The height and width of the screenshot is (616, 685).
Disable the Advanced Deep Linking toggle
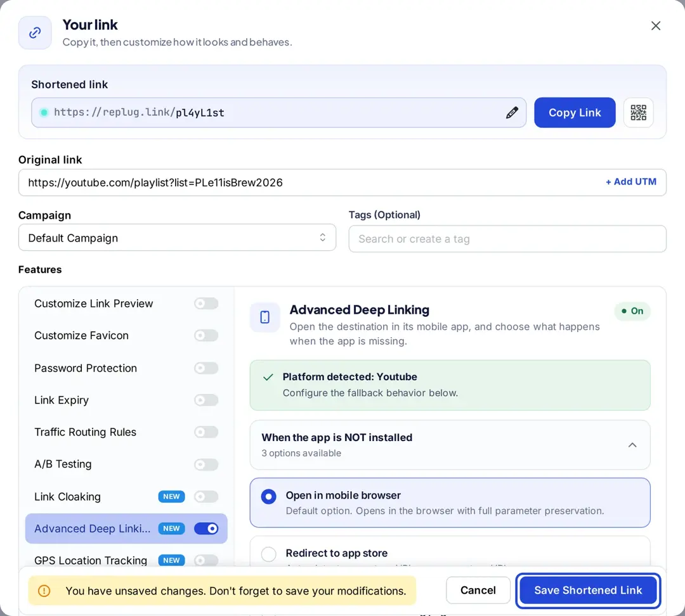pos(206,529)
